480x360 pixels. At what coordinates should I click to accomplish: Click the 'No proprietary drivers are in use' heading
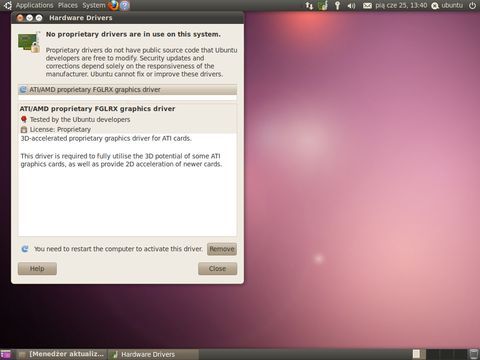133,34
